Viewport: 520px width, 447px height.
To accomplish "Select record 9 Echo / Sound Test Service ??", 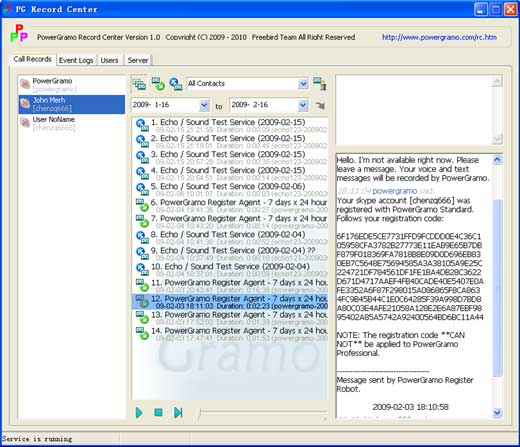I will [x=230, y=254].
